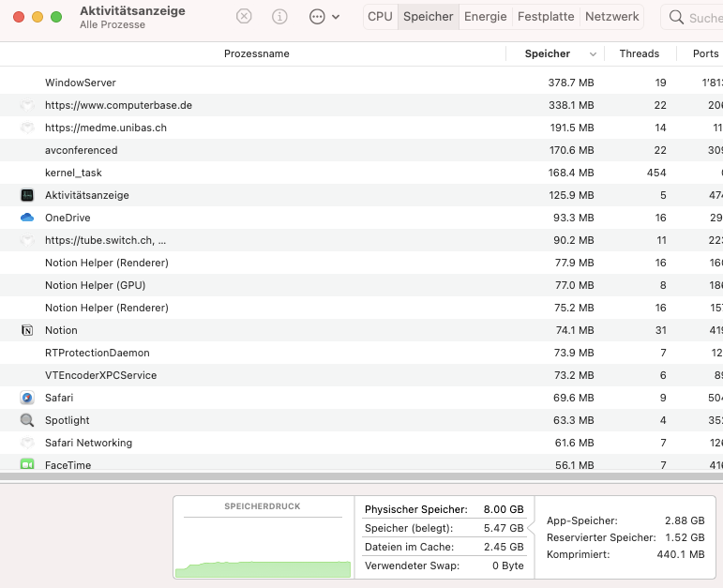Click the pane divider above the statistics

coord(362,476)
